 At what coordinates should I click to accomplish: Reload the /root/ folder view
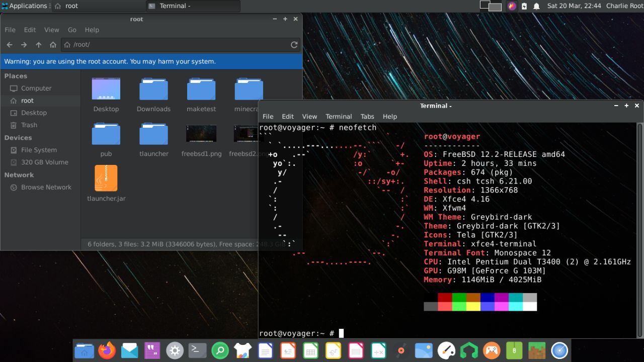(x=294, y=45)
